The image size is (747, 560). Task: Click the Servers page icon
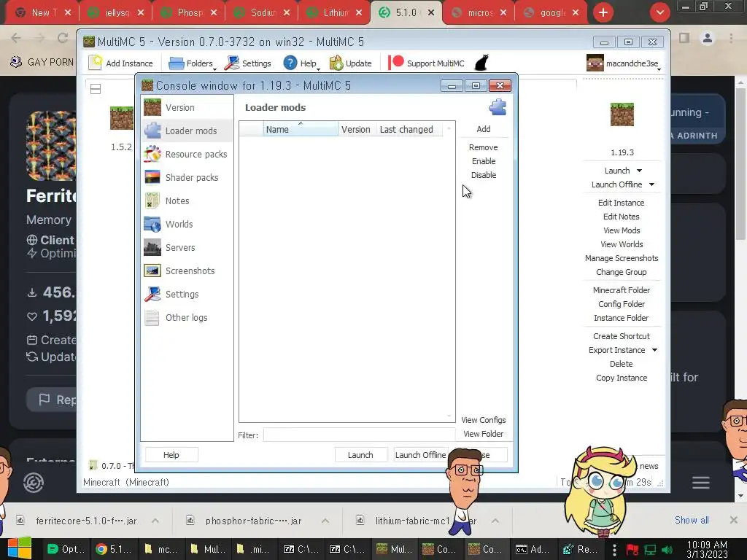pos(152,248)
